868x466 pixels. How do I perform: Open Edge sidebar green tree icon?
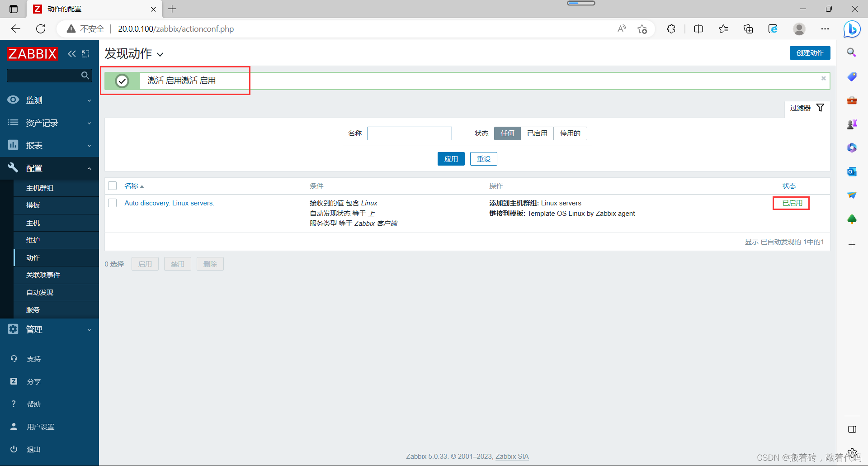tap(852, 219)
